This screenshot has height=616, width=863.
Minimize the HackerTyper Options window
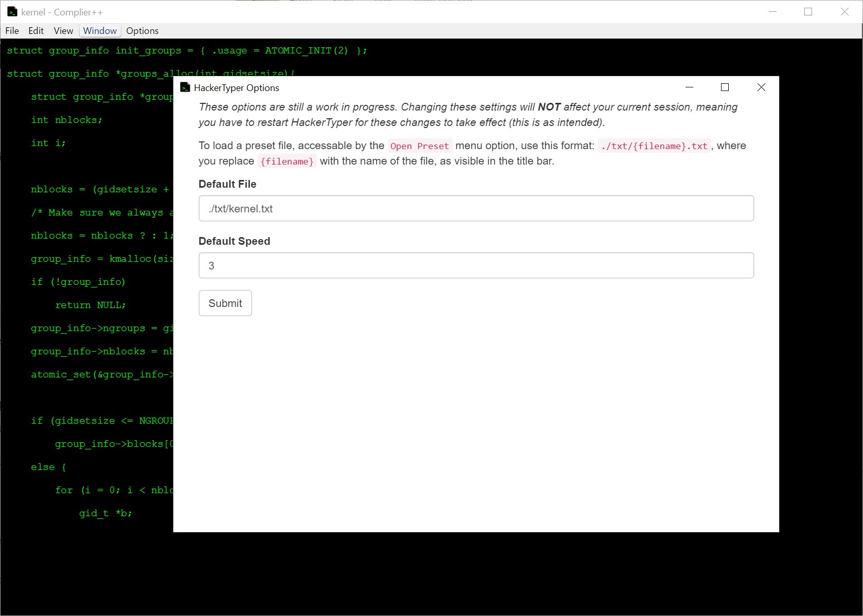pyautogui.click(x=690, y=87)
